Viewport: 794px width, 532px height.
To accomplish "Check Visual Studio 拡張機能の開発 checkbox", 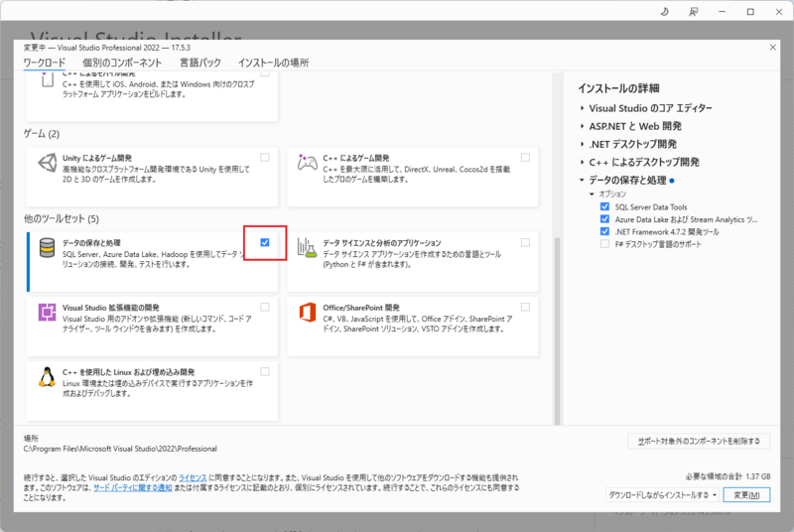I will pos(265,307).
